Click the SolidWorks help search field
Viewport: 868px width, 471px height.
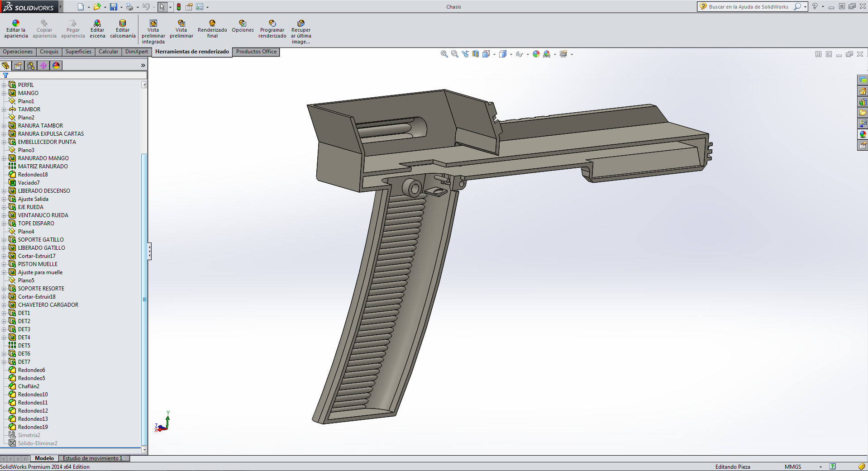point(748,7)
